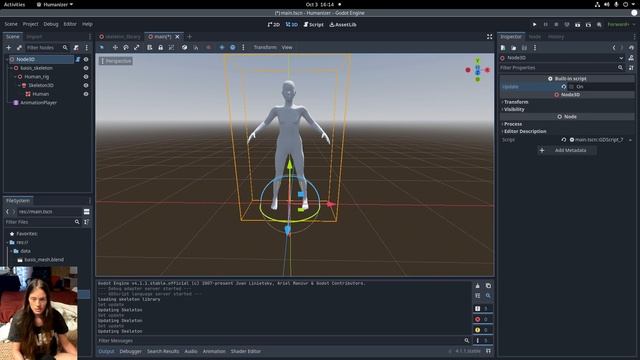Toggle visibility of Node3D in scene tree
Viewport: 640px width, 360px height.
tap(86, 59)
